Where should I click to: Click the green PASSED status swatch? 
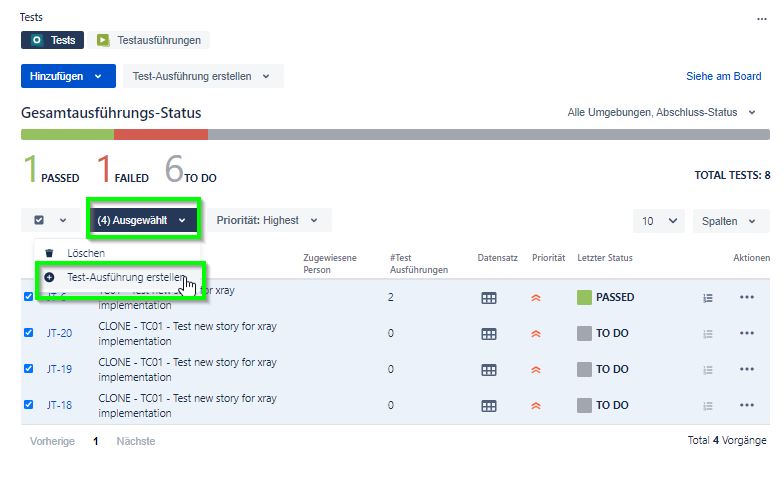click(x=584, y=298)
